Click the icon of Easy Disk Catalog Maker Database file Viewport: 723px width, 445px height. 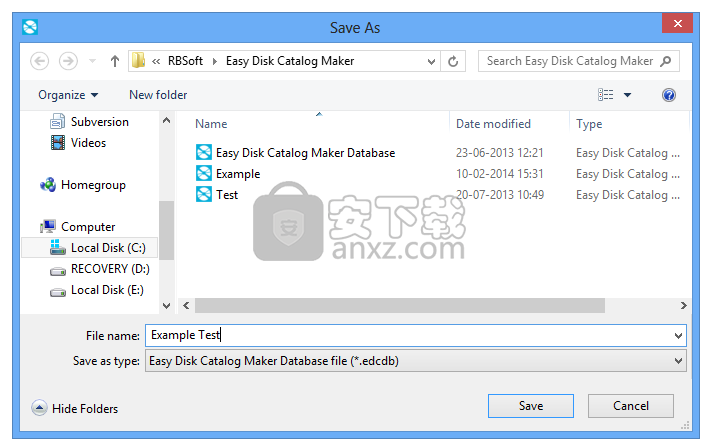click(x=204, y=152)
